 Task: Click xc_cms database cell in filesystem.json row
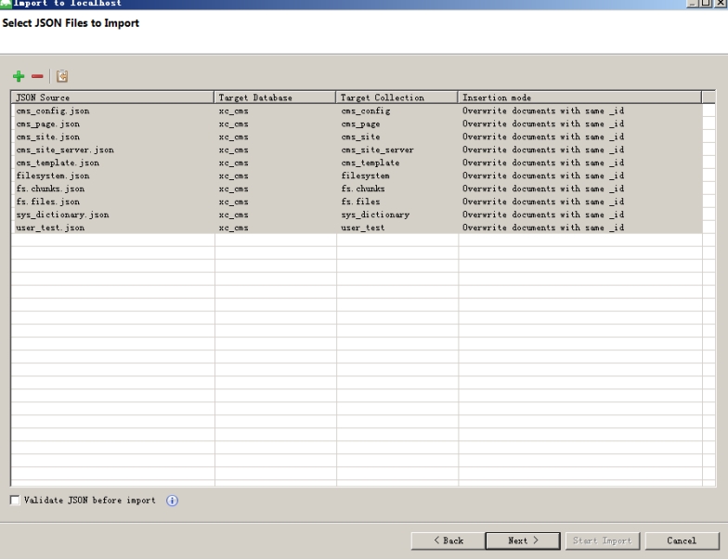click(x=275, y=176)
